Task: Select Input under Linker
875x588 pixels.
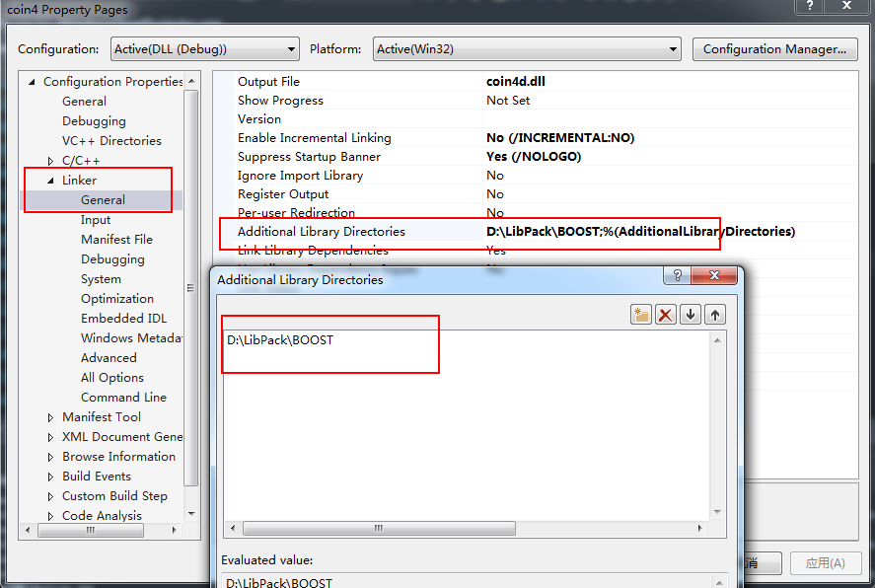Action: tap(96, 220)
